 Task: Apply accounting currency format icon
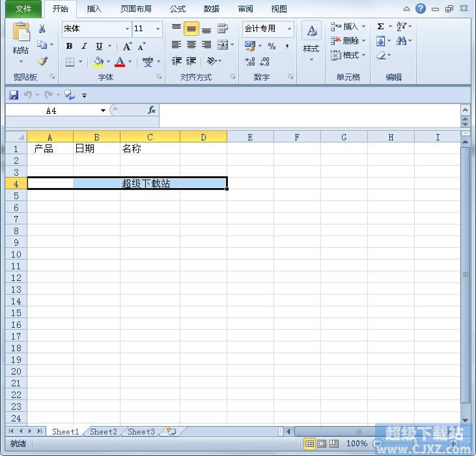[250, 46]
